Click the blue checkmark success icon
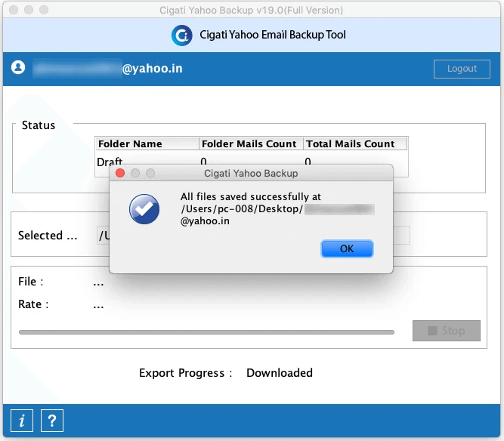This screenshot has height=441, width=504. click(144, 209)
